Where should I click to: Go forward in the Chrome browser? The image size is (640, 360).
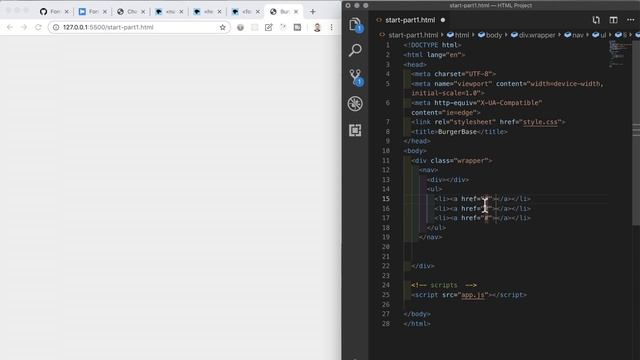(24, 27)
